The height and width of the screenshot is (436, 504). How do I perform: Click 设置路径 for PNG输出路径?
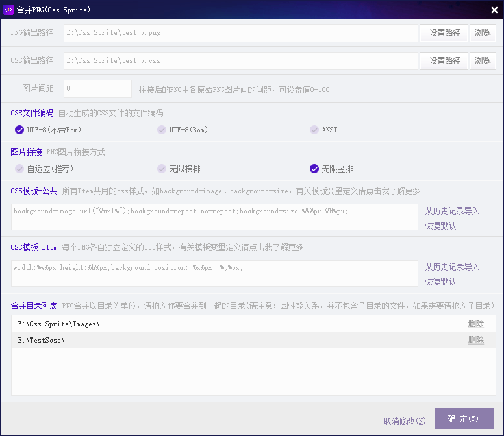tap(444, 33)
